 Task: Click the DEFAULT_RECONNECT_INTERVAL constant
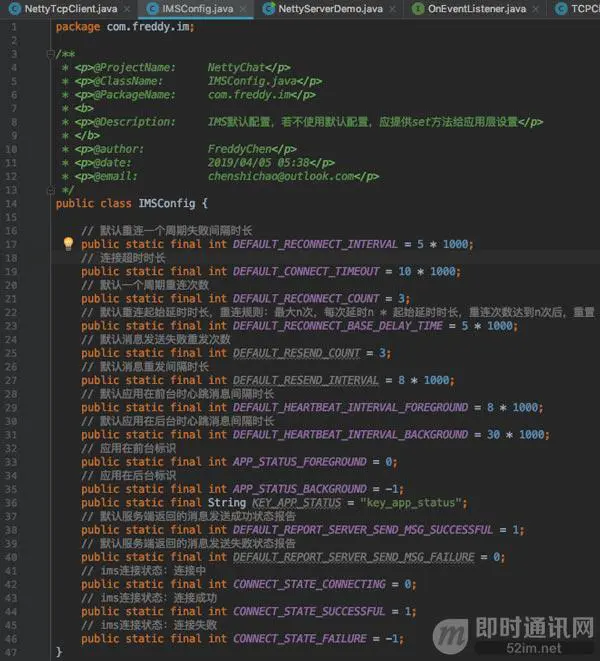click(x=315, y=244)
